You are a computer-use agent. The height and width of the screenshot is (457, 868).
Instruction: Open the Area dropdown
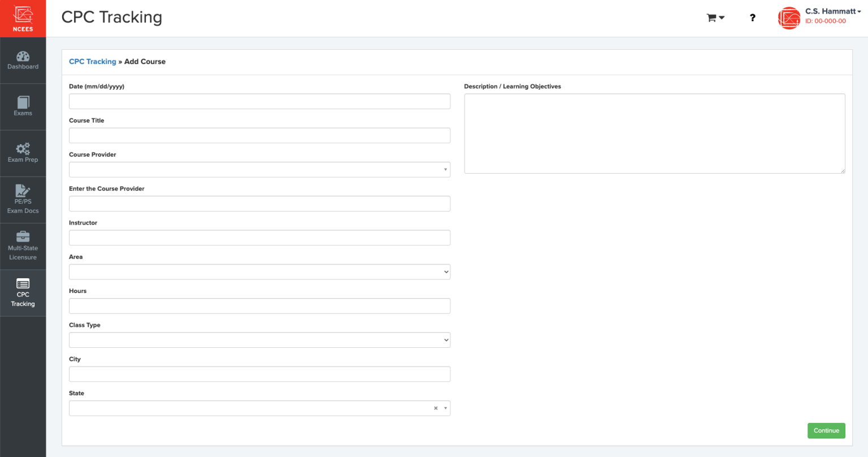tap(259, 272)
